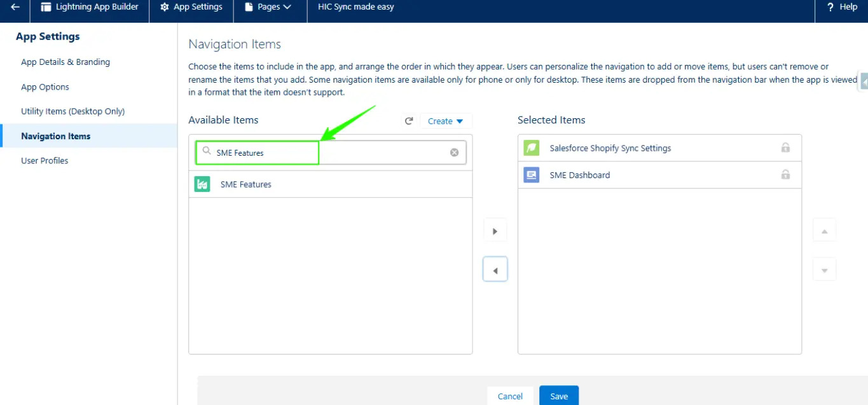Open the Create dropdown
This screenshot has width=868, height=405.
pos(446,121)
